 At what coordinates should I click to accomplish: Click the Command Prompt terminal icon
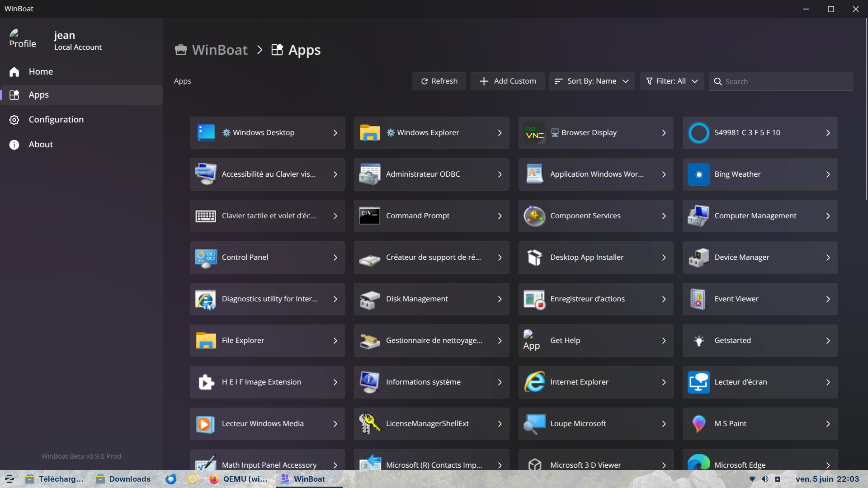point(370,216)
